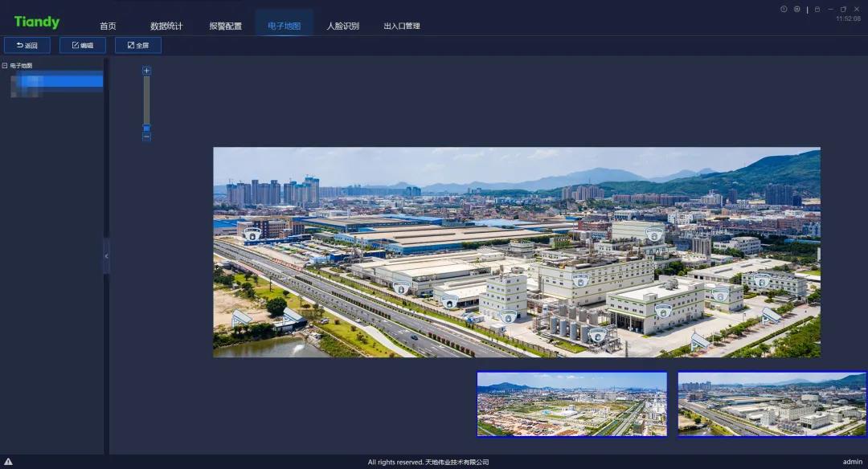Click the minus button to zoom the map out

(x=146, y=137)
